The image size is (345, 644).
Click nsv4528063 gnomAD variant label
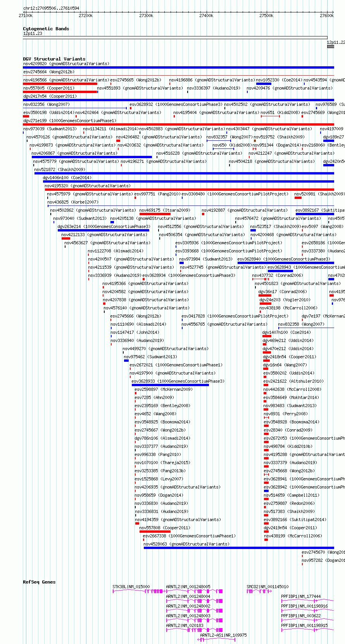[x=186, y=544]
